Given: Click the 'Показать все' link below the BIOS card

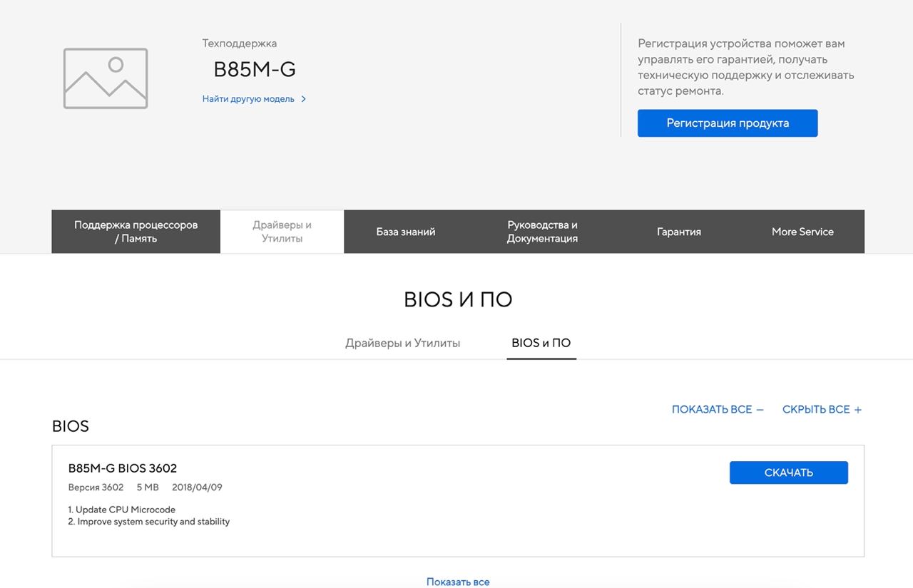Looking at the screenshot, I should (458, 582).
